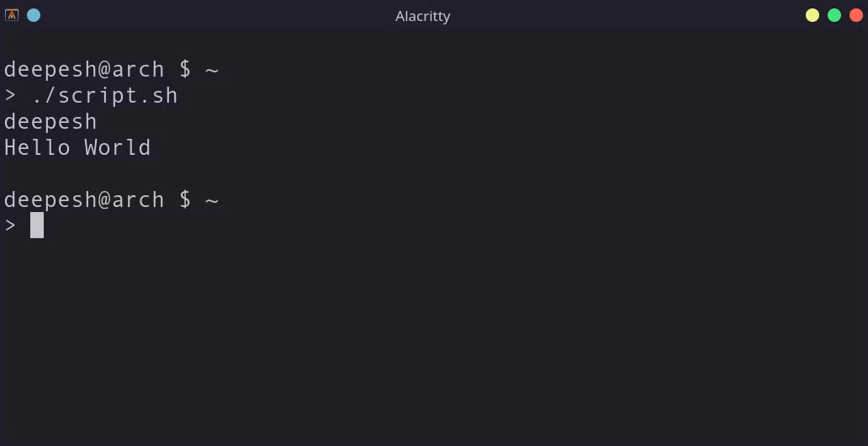Click the word Hello in output
This screenshot has width=868, height=446.
coord(37,147)
